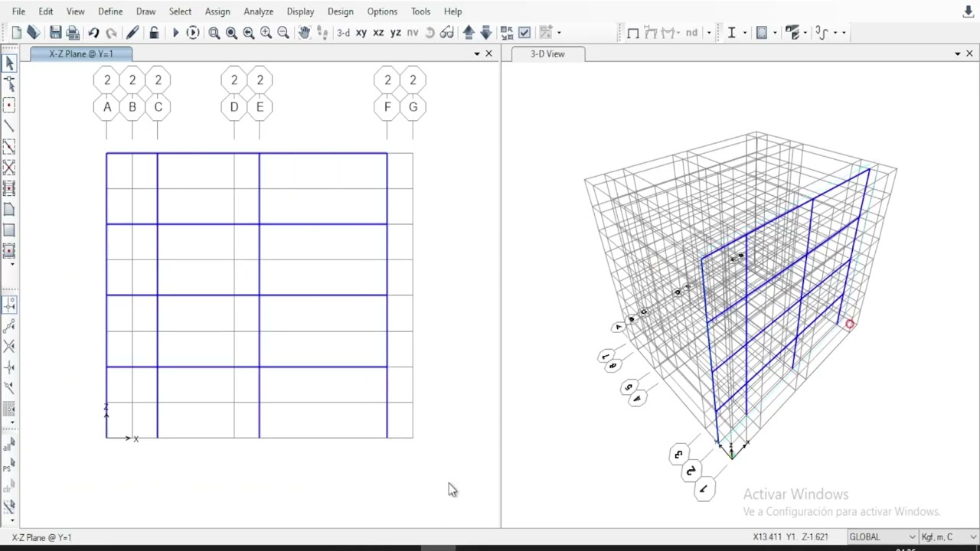Select draw rectangular area tool
The width and height of the screenshot is (980, 551).
coord(9,230)
